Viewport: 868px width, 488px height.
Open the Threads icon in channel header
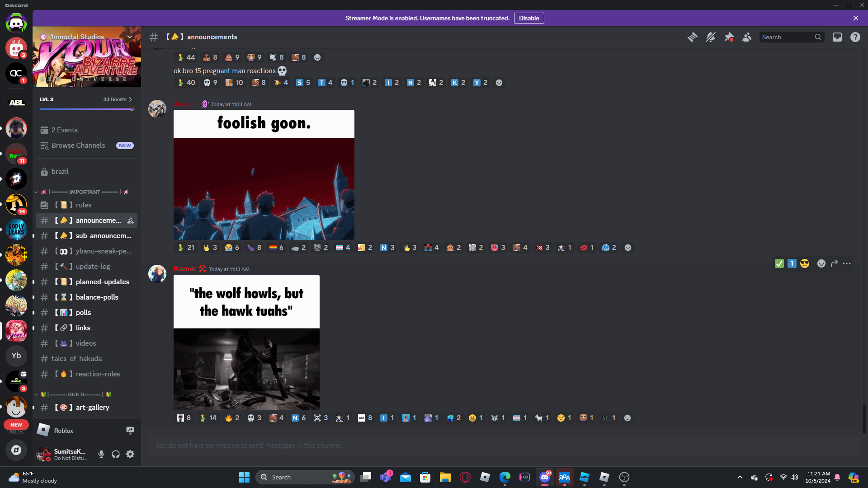(x=692, y=37)
